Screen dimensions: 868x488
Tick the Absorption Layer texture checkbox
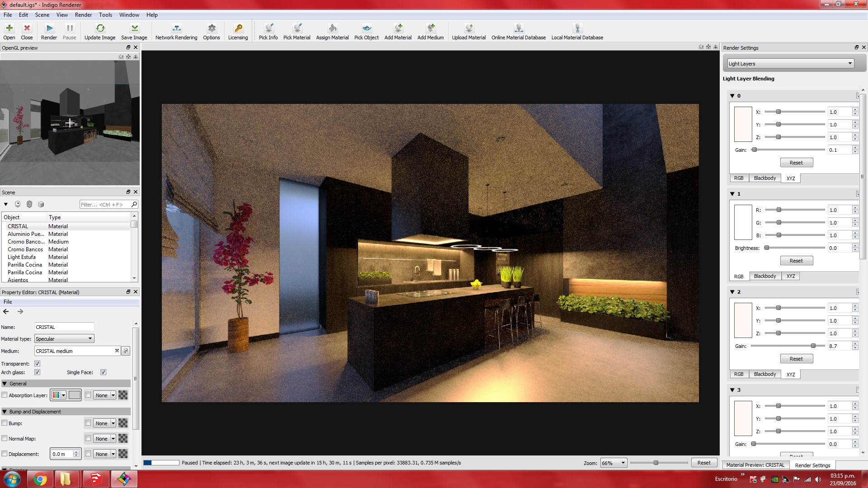pyautogui.click(x=88, y=395)
